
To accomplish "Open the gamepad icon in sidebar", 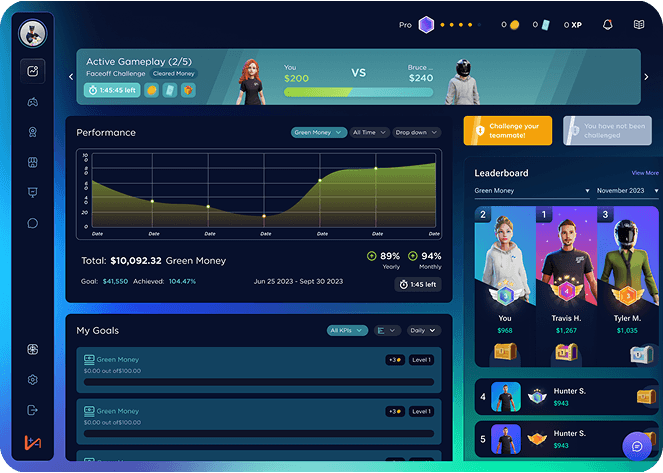I will click(x=33, y=101).
